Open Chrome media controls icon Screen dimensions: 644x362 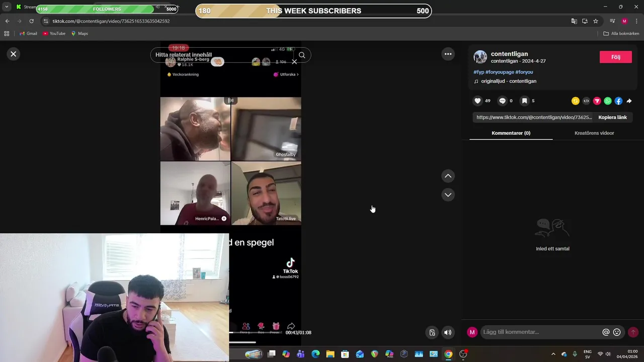(612, 21)
